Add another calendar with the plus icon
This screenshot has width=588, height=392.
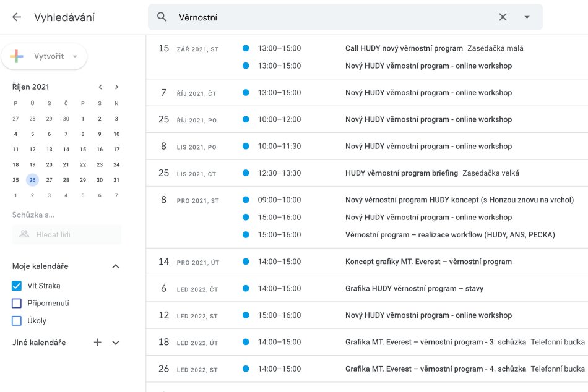point(98,342)
